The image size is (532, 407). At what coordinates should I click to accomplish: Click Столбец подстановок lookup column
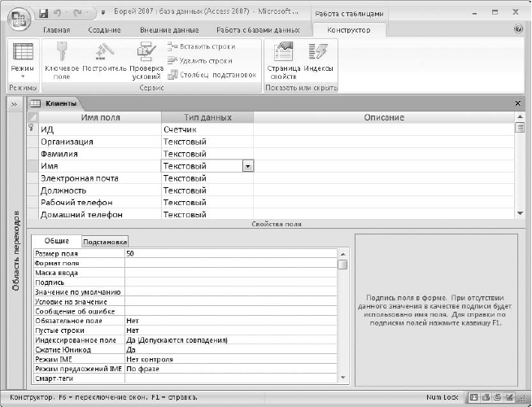pos(212,75)
